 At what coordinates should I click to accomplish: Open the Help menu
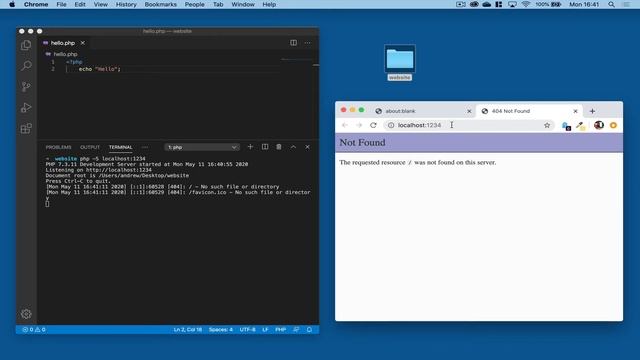point(269,4)
